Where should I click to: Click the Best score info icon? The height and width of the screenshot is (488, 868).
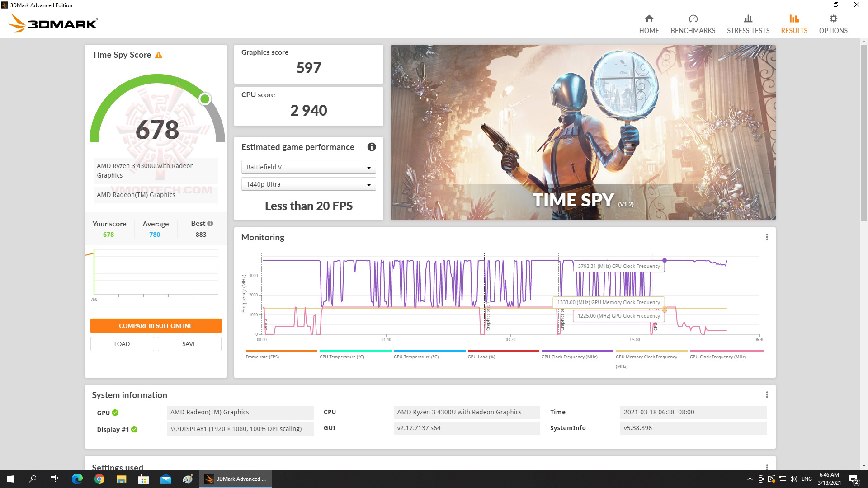coord(210,224)
